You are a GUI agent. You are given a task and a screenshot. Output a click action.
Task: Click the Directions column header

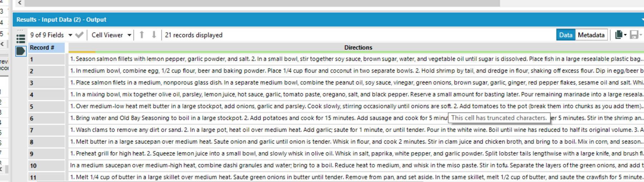click(358, 47)
